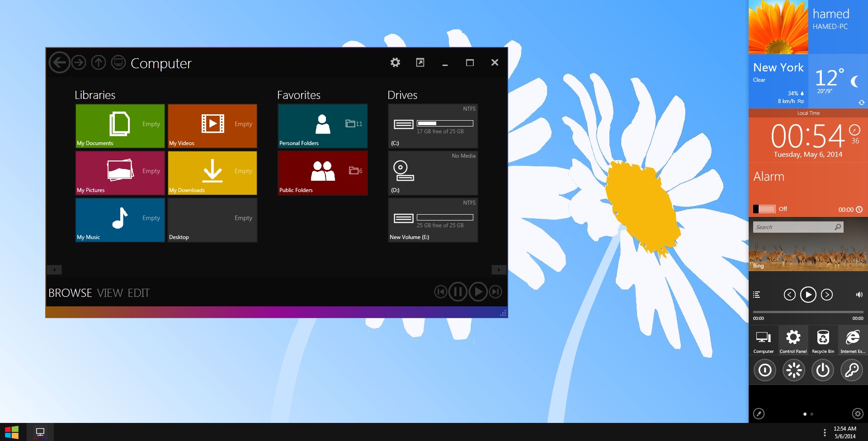Toggle the media player playlist icon

click(757, 295)
